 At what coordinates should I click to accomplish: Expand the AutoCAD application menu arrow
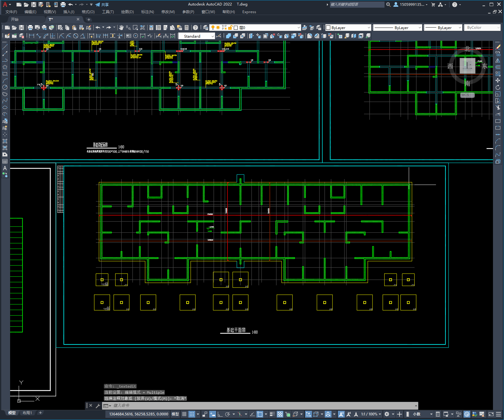tap(10, 5)
